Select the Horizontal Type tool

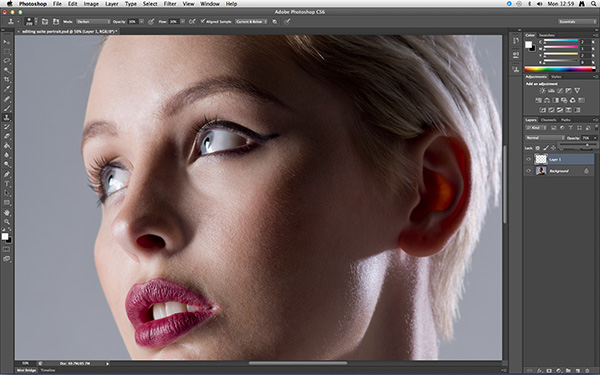tap(7, 184)
